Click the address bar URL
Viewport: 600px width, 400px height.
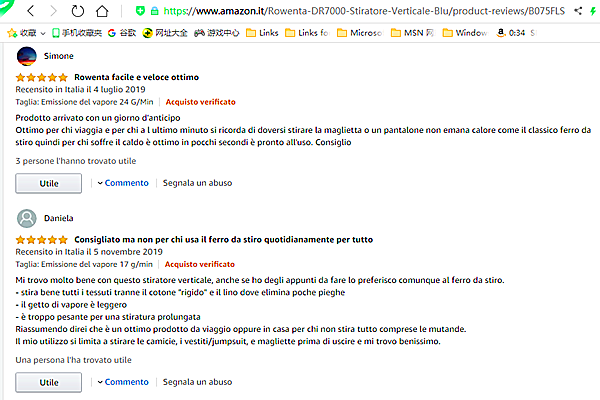point(350,11)
